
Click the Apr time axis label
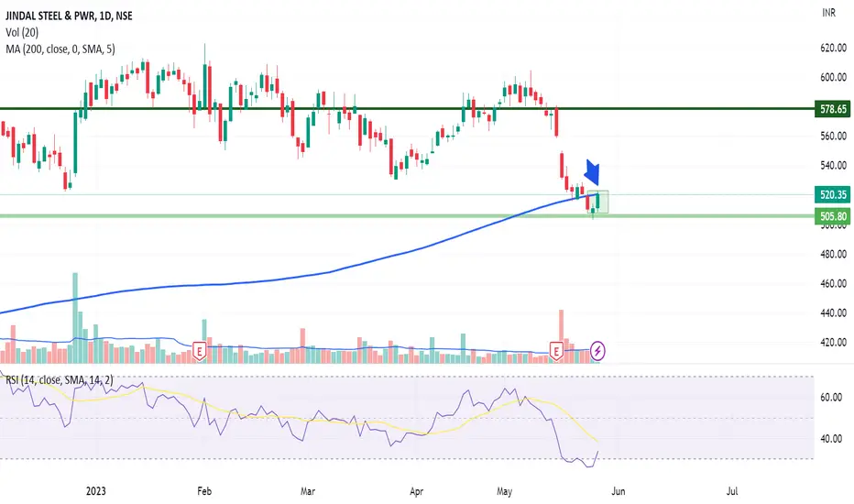(x=416, y=491)
